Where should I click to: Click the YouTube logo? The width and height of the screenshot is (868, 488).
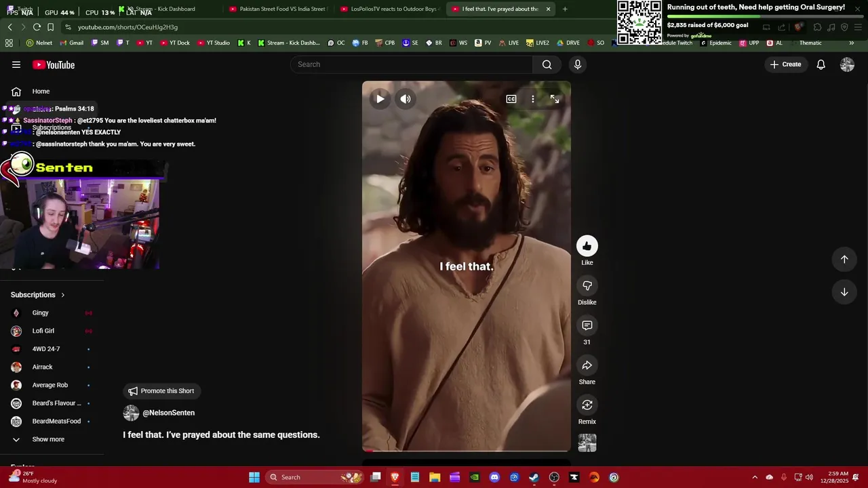click(x=54, y=64)
